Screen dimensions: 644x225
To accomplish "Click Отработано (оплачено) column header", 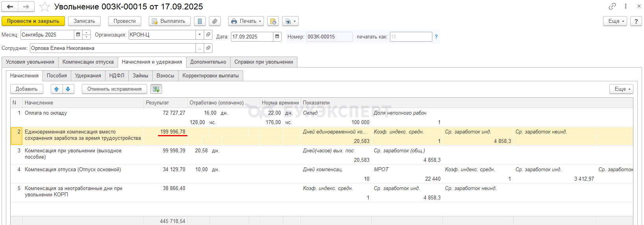I will click(223, 103).
